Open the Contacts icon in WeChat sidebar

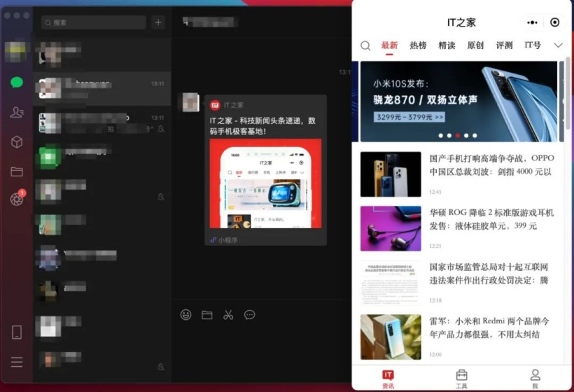tap(17, 112)
